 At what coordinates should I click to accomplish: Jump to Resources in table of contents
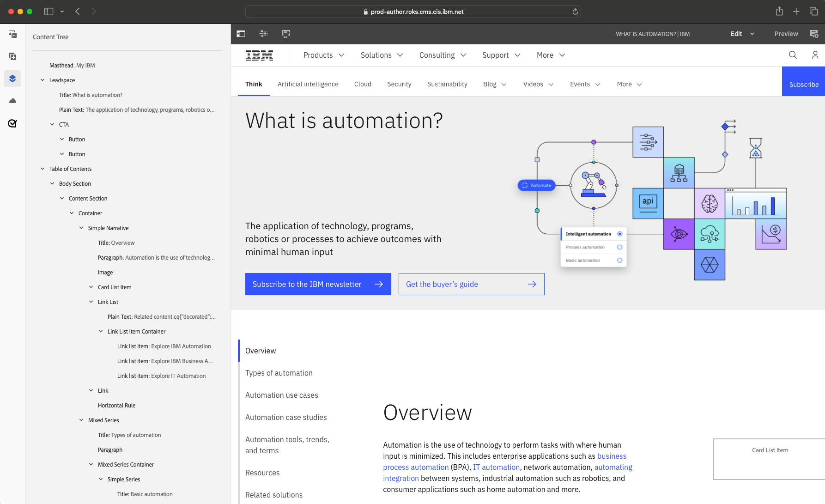[262, 473]
